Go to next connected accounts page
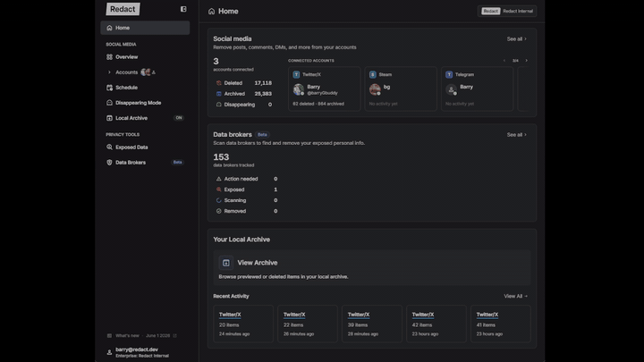 click(526, 61)
